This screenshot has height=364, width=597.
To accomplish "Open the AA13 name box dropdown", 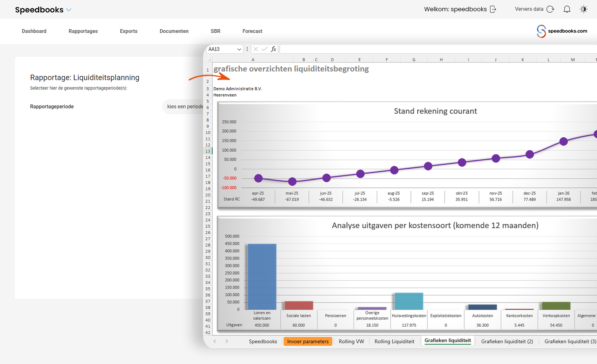I will click(239, 49).
